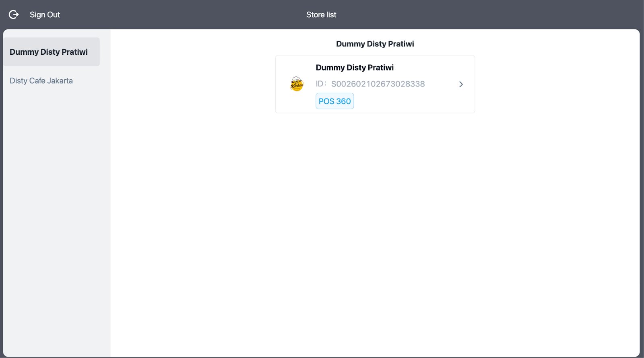Click the Sign Out text link
The height and width of the screenshot is (358, 644).
click(45, 14)
